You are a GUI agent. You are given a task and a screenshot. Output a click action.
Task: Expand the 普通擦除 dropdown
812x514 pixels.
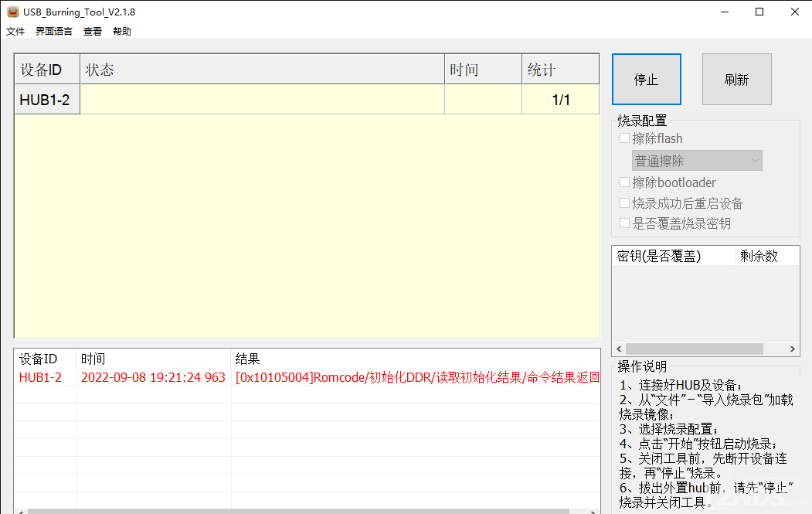697,161
